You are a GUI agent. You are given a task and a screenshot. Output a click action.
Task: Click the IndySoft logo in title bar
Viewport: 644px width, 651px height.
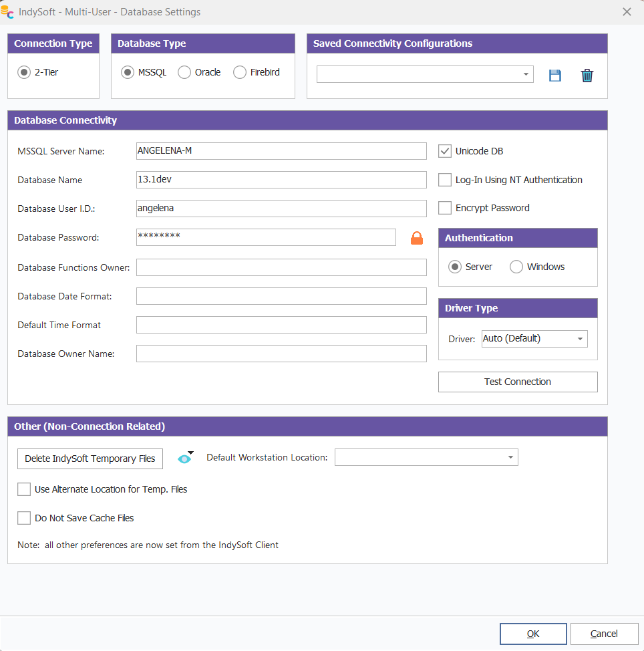coord(8,11)
